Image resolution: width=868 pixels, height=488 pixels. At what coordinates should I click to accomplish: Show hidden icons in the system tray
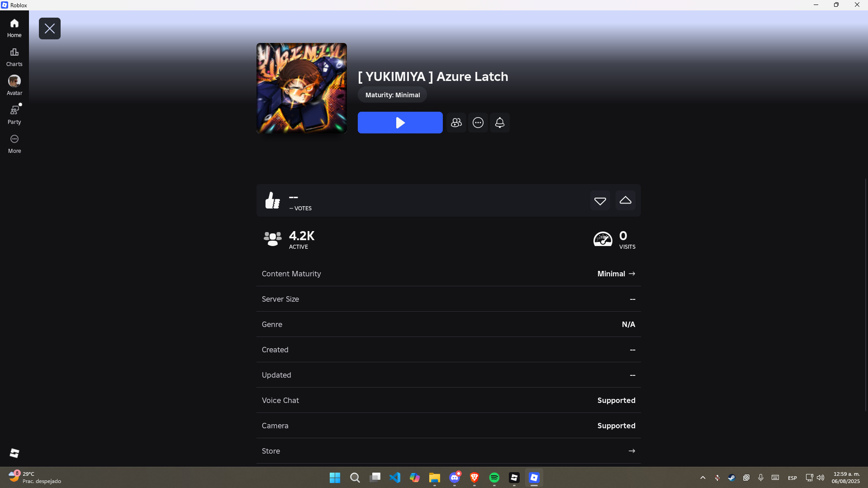(x=702, y=478)
